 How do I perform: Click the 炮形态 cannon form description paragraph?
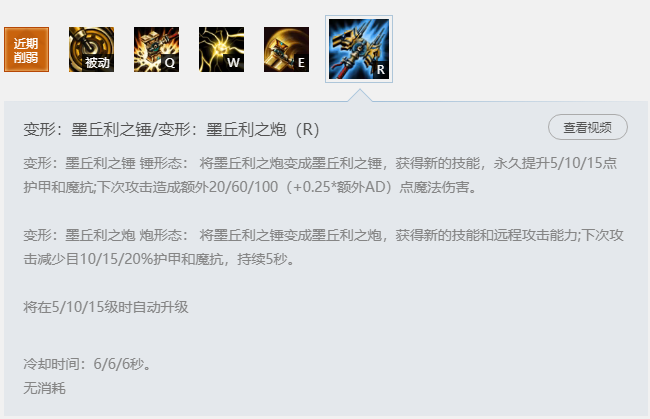tap(323, 247)
